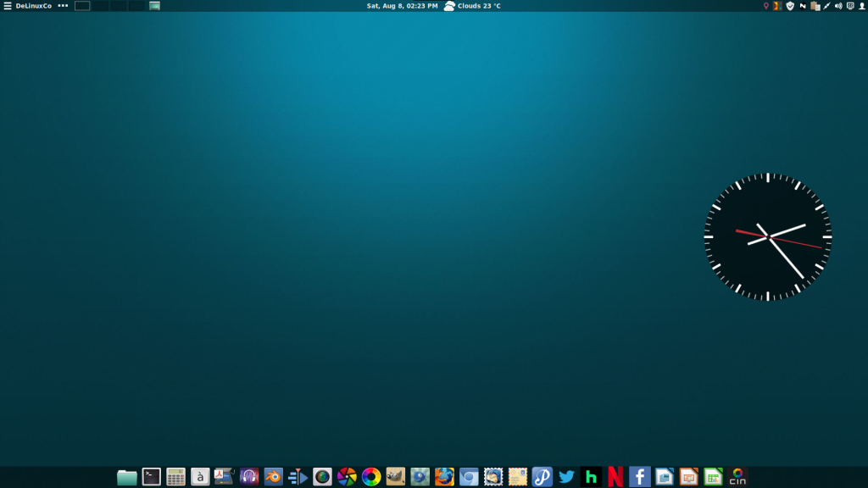868x488 pixels.
Task: Open the date and time calendar
Action: 402,6
